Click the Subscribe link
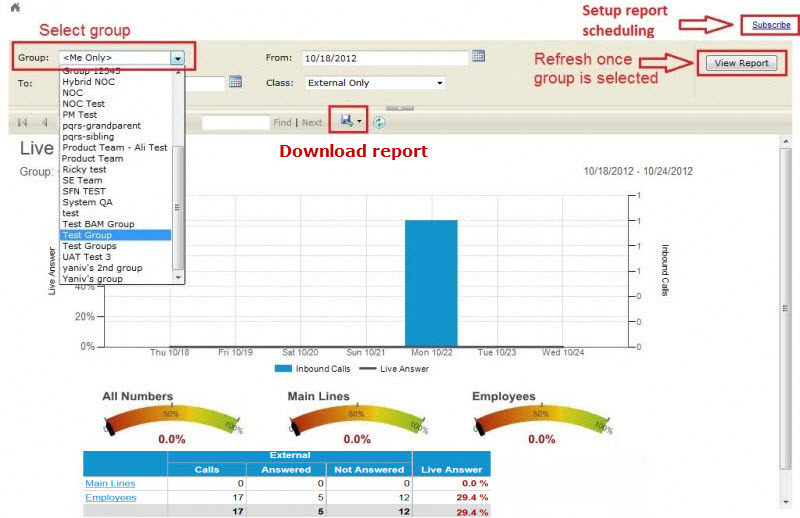The height and width of the screenshot is (518, 800). coord(771,24)
